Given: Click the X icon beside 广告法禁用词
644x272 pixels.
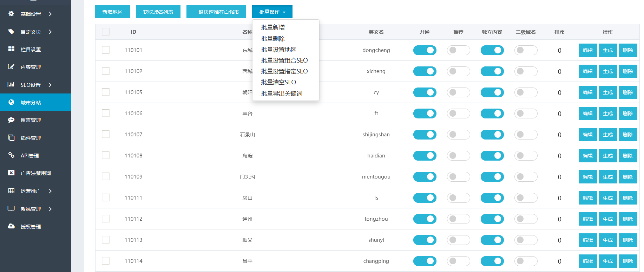Looking at the screenshot, I should [x=11, y=173].
